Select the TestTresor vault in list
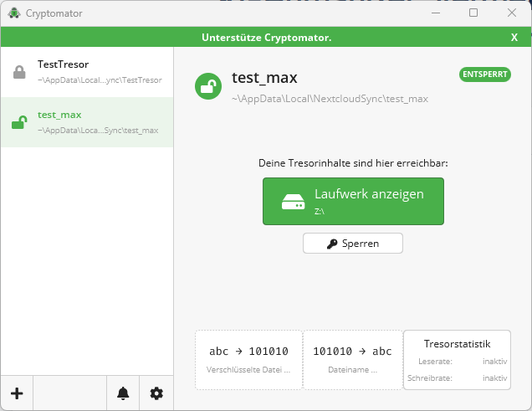The width and height of the screenshot is (532, 411). pos(87,72)
